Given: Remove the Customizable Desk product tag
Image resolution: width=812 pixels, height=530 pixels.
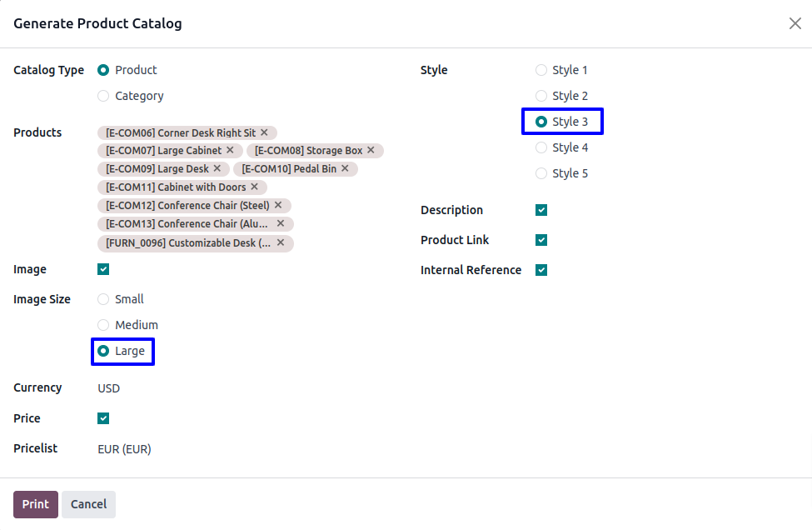Looking at the screenshot, I should 281,243.
